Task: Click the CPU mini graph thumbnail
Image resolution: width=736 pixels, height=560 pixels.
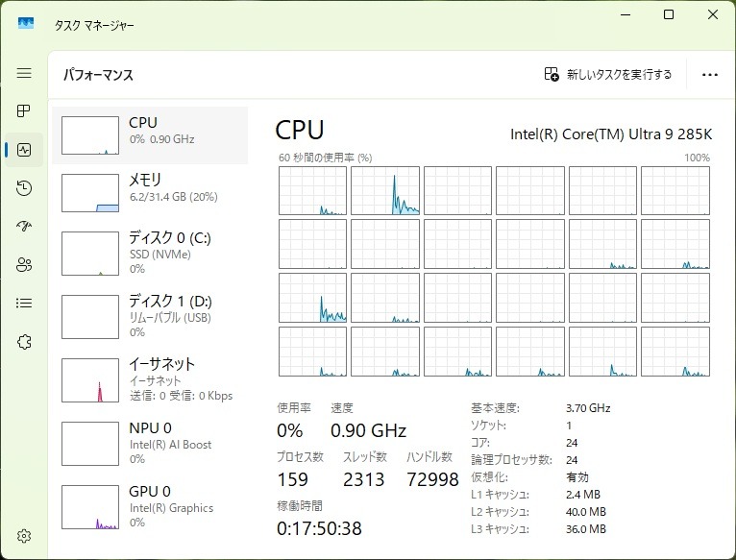Action: point(90,135)
